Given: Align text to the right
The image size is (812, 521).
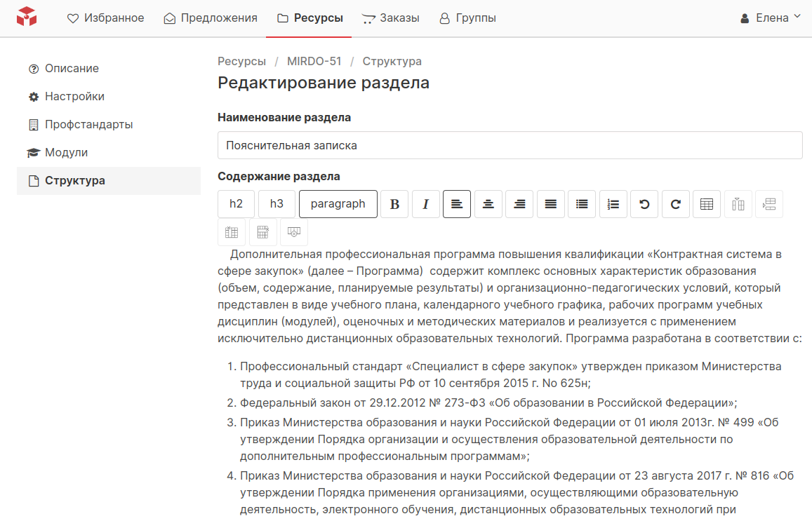Looking at the screenshot, I should click(519, 204).
